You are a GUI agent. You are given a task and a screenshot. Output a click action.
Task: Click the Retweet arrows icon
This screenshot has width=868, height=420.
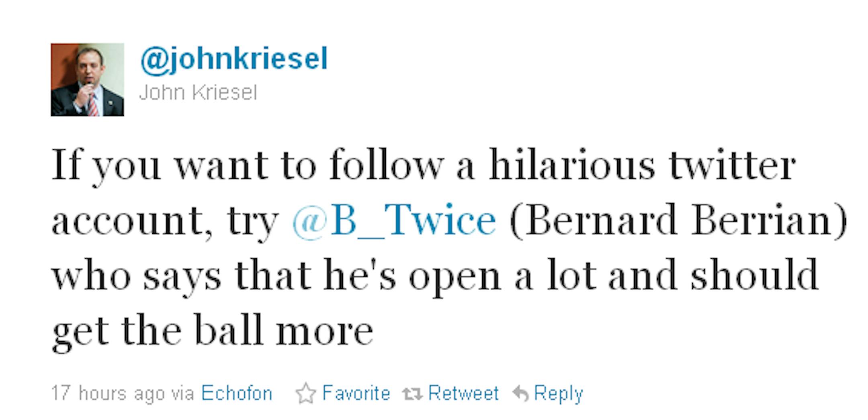tap(413, 394)
